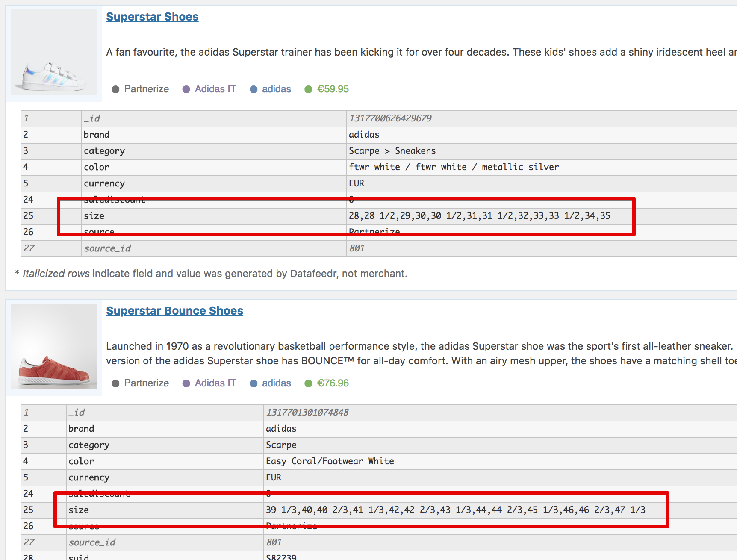Click the grey dot before Partnerize on Superstar Bounce

[115, 383]
